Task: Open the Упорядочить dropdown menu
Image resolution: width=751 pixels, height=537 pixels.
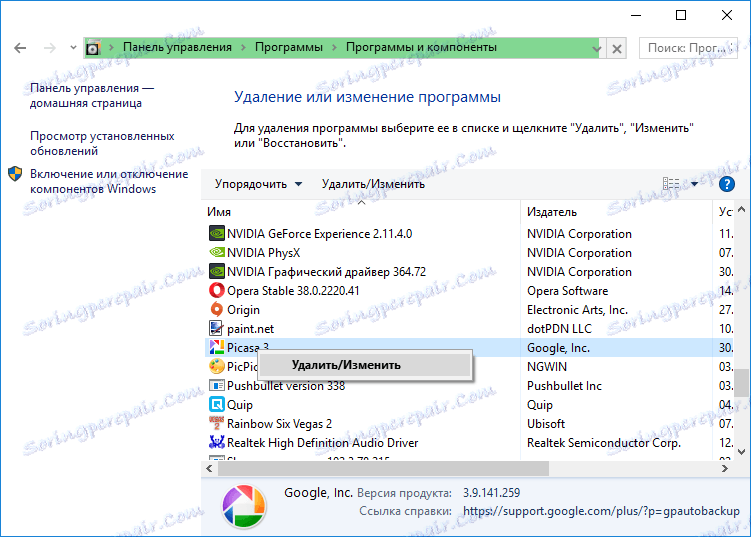Action: tap(258, 184)
